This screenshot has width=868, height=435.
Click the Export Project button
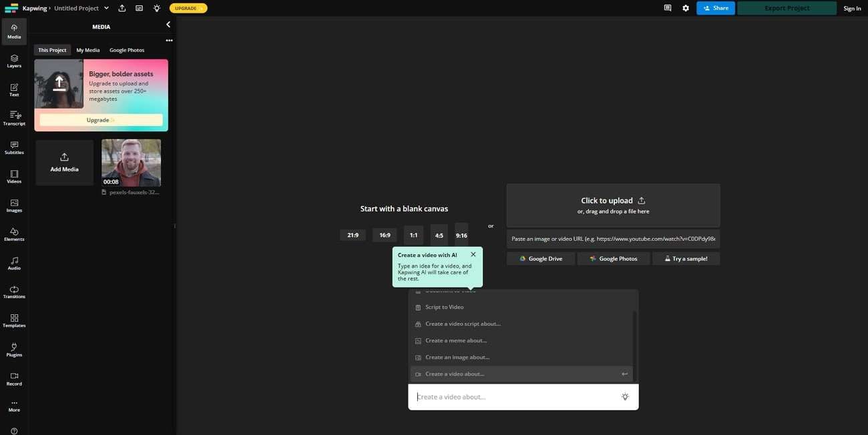pyautogui.click(x=787, y=8)
